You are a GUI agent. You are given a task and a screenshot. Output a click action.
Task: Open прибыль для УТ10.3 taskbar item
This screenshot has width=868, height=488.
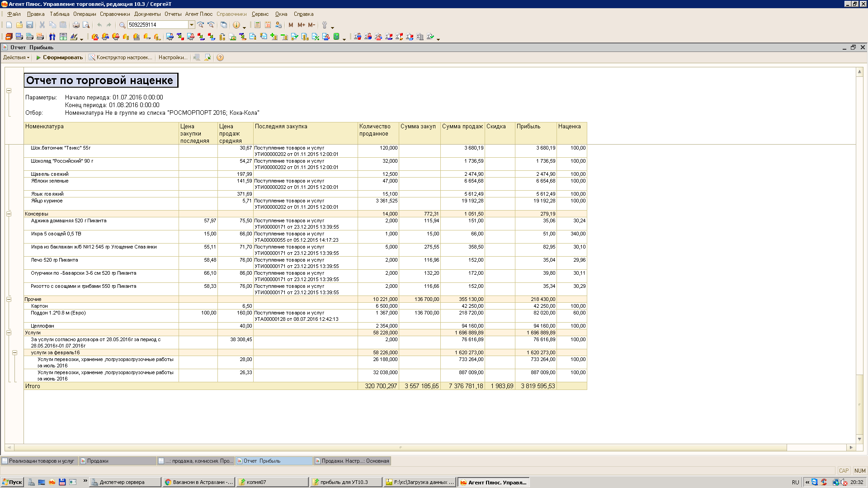pyautogui.click(x=346, y=482)
